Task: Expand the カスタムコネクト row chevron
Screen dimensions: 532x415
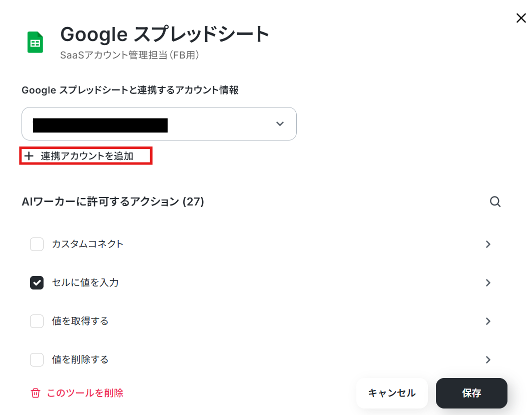Action: (488, 244)
